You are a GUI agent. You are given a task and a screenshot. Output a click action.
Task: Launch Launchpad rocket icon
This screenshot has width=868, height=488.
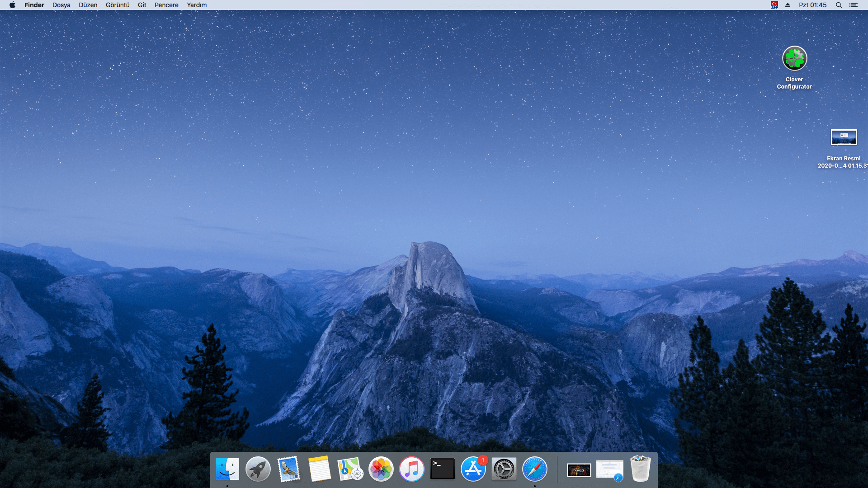pyautogui.click(x=258, y=469)
